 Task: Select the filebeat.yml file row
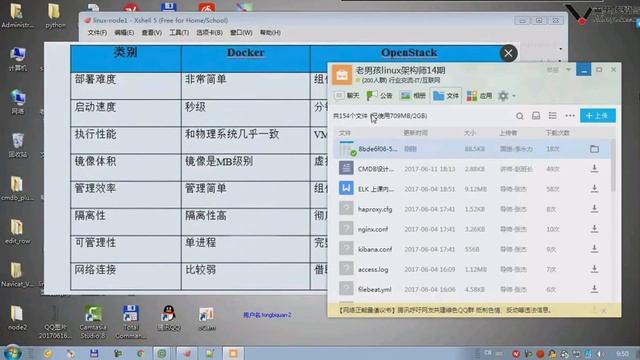coord(472,289)
